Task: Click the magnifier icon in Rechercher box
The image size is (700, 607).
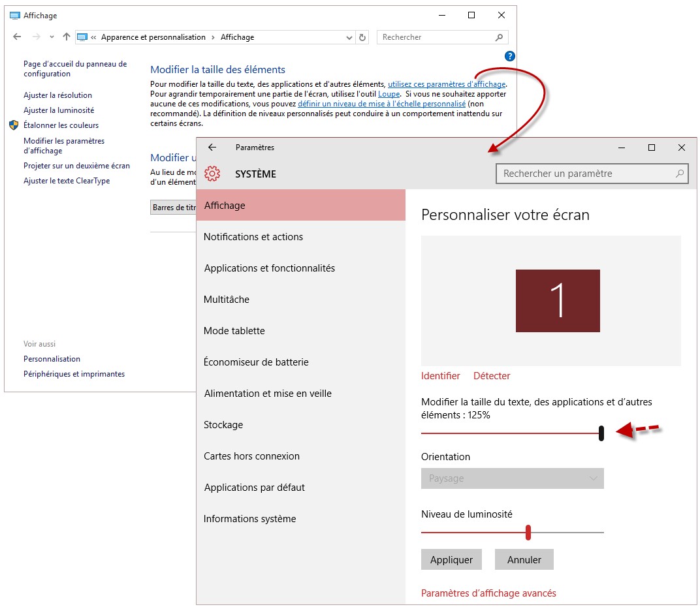Action: coord(499,37)
